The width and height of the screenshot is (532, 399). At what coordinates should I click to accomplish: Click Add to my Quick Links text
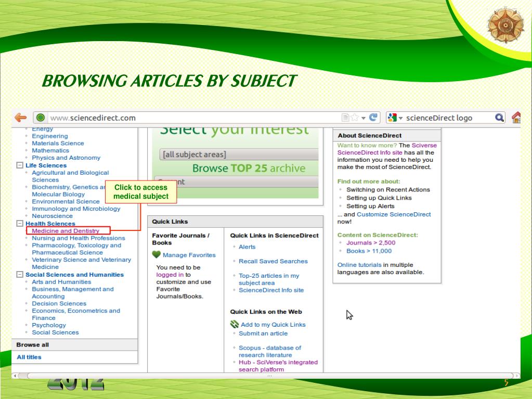coord(273,325)
